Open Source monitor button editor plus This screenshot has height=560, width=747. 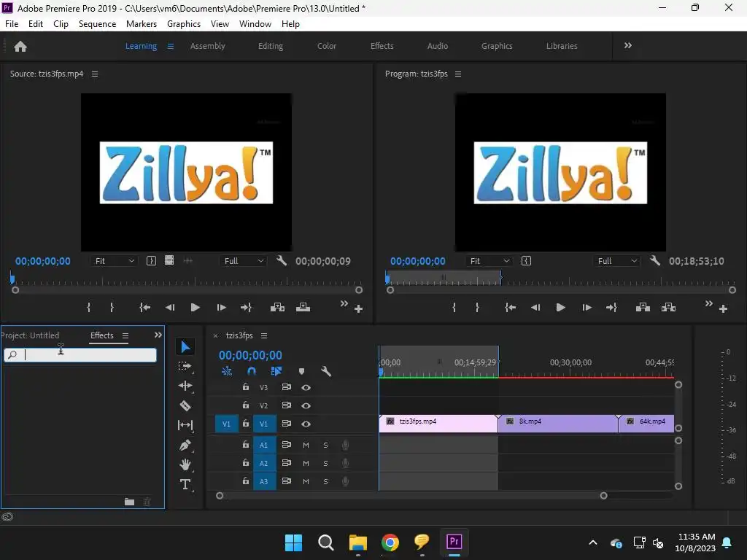pos(359,309)
